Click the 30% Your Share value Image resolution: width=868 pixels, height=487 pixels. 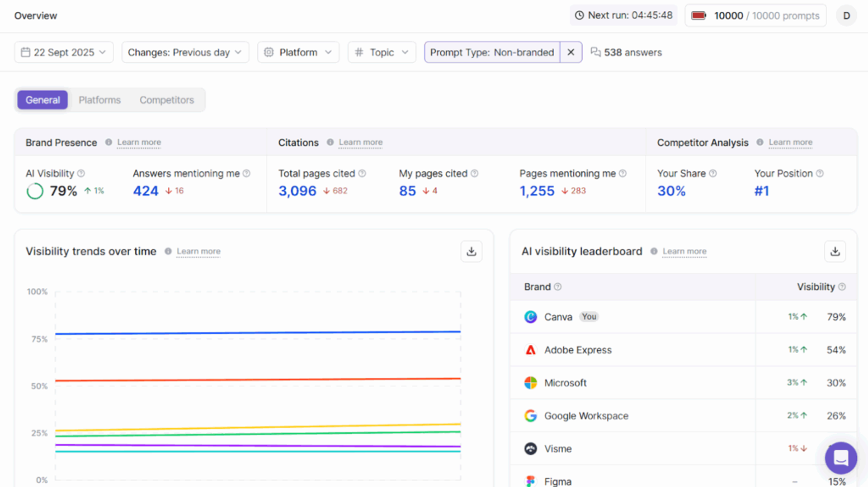click(x=671, y=191)
